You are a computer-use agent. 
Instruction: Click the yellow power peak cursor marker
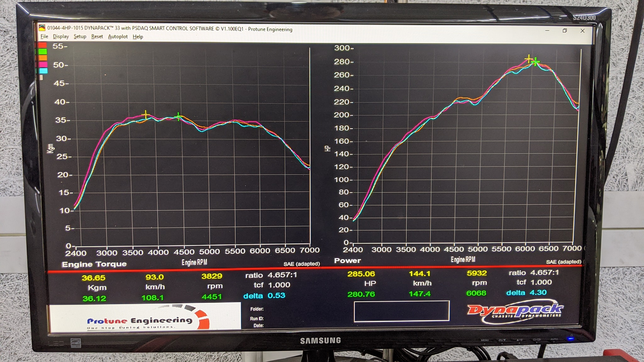529,59
